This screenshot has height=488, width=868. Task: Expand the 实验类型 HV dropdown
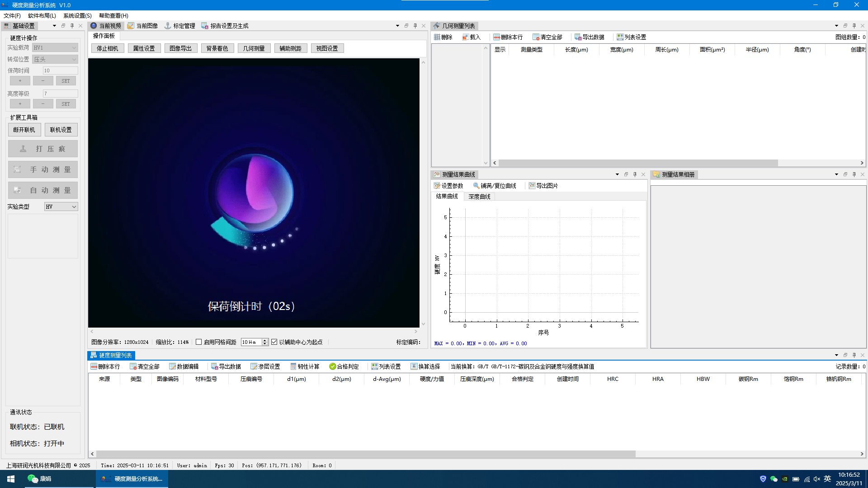(61, 206)
